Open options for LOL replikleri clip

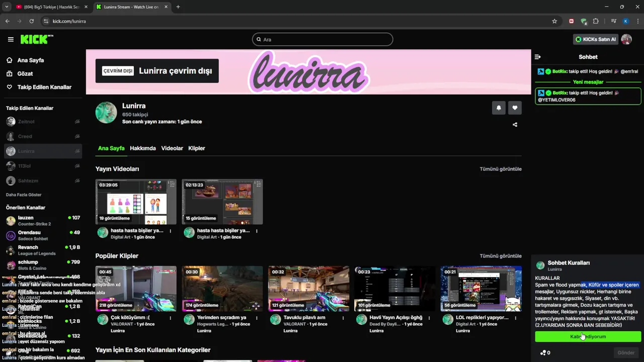(x=516, y=318)
